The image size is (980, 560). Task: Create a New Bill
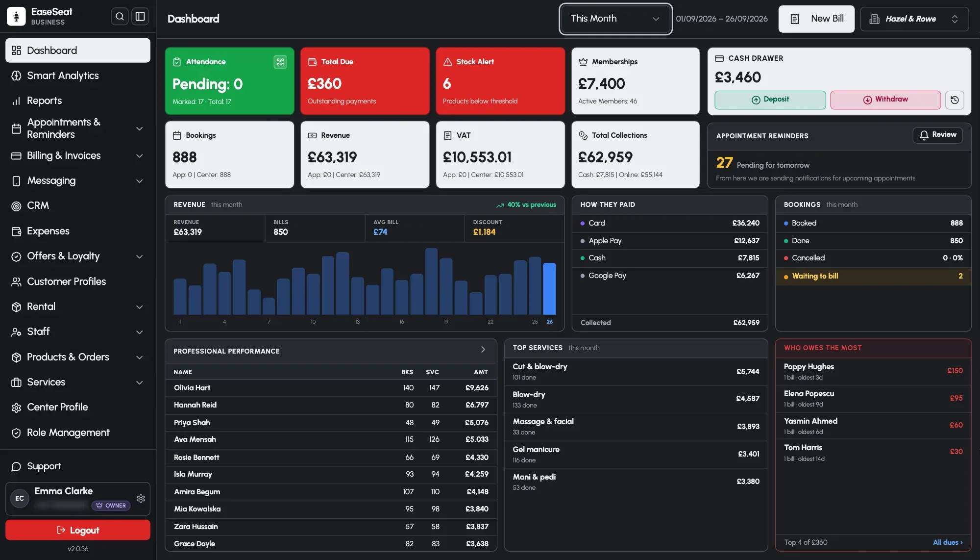816,19
